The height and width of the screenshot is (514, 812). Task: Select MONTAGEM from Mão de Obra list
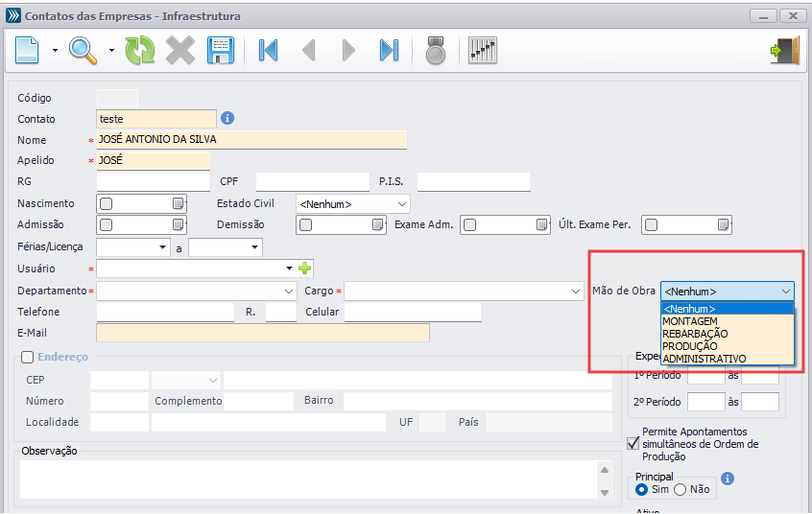coord(689,321)
